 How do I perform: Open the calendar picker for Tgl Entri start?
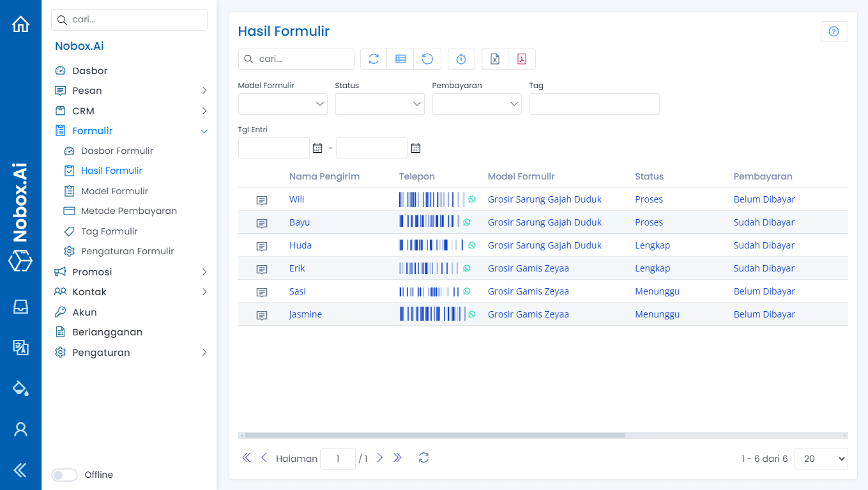[x=317, y=148]
